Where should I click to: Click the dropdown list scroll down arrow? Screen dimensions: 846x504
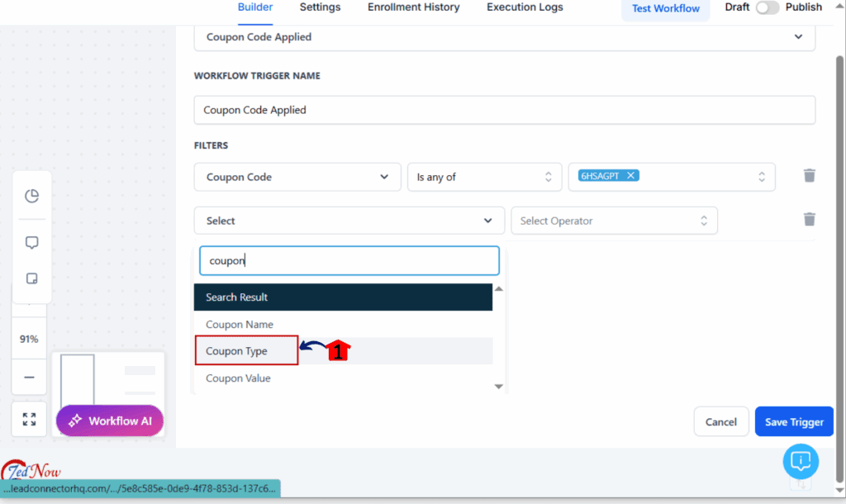tap(498, 387)
